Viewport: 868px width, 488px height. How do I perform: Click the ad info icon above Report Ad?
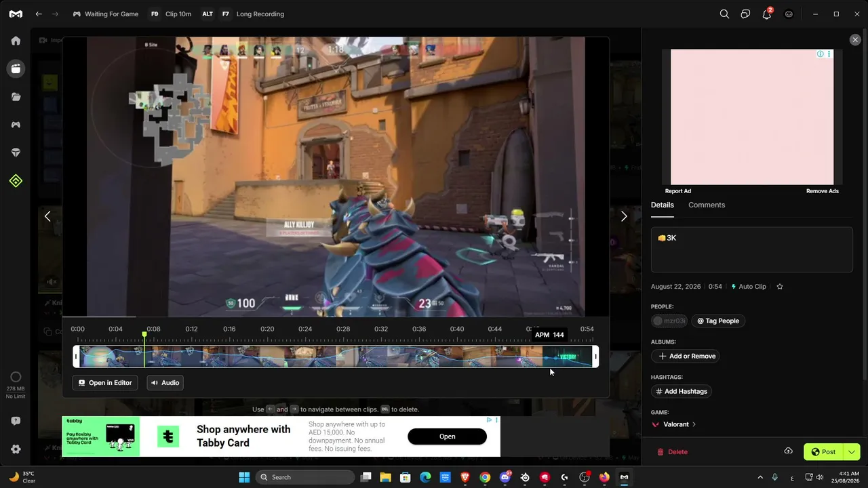tap(820, 54)
